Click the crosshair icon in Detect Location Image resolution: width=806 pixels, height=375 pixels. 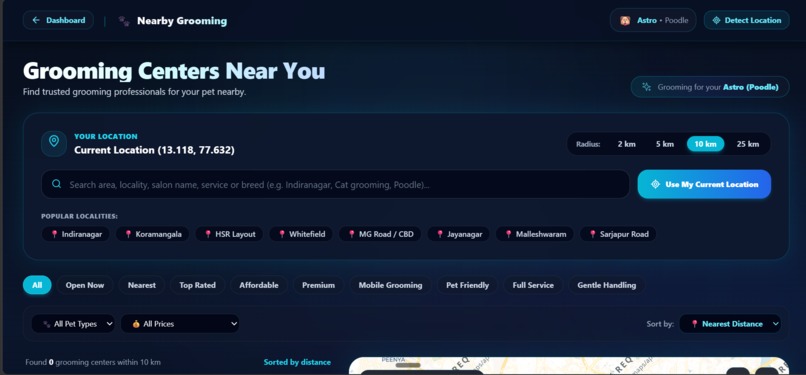pyautogui.click(x=716, y=21)
